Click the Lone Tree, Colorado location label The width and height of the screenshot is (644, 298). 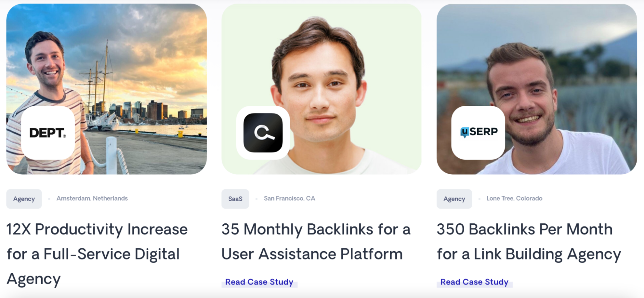(515, 198)
